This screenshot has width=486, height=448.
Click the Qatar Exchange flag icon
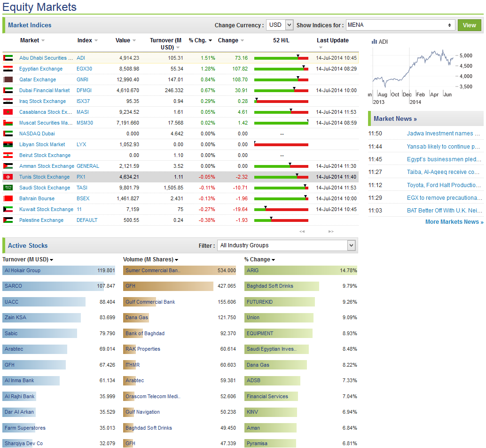click(8, 79)
